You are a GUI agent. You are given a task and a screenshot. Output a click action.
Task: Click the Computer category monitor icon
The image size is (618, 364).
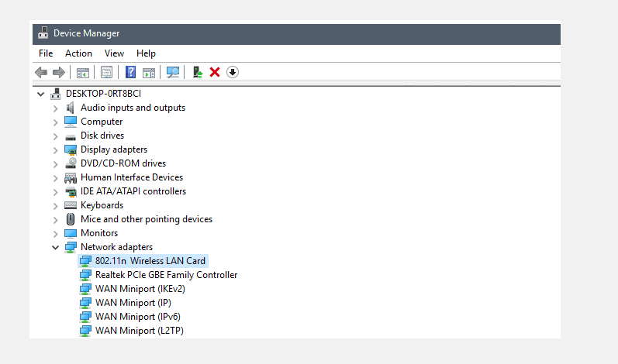[x=70, y=122]
